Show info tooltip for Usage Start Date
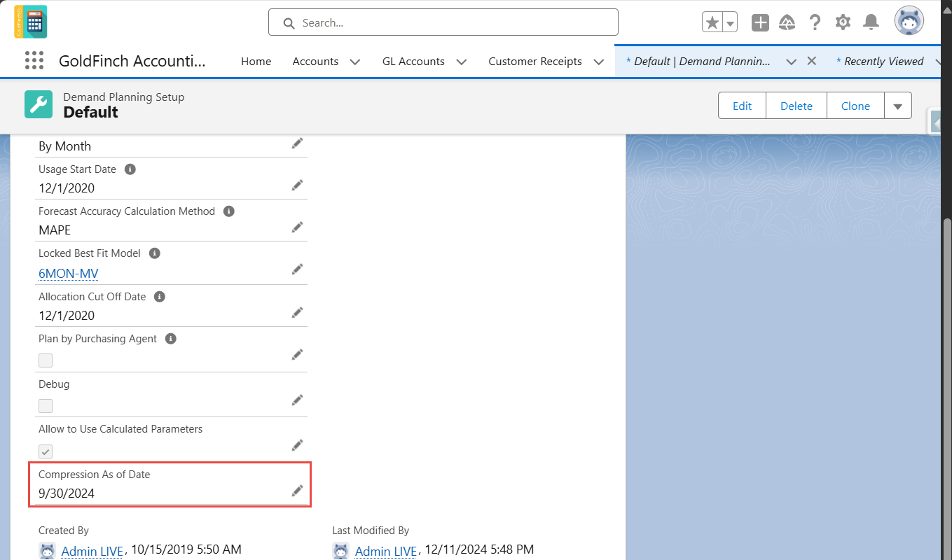This screenshot has width=952, height=560. coord(130,169)
